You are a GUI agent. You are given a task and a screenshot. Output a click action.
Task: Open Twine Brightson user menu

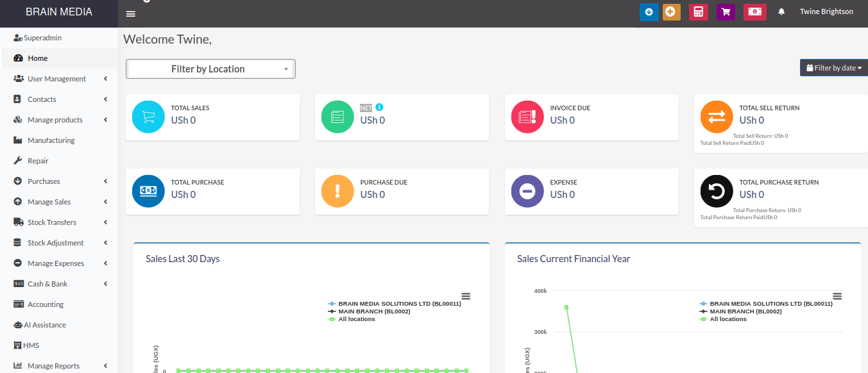(826, 12)
